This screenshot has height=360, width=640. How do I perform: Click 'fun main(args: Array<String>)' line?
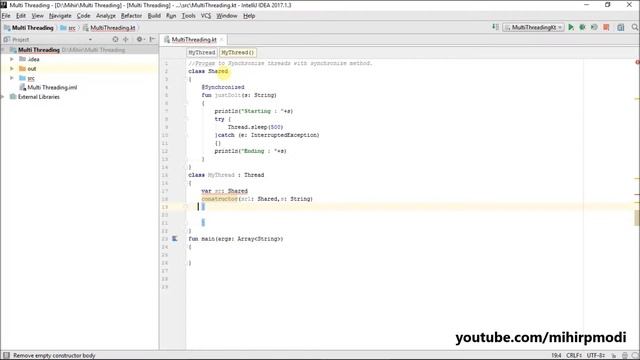(x=236, y=239)
